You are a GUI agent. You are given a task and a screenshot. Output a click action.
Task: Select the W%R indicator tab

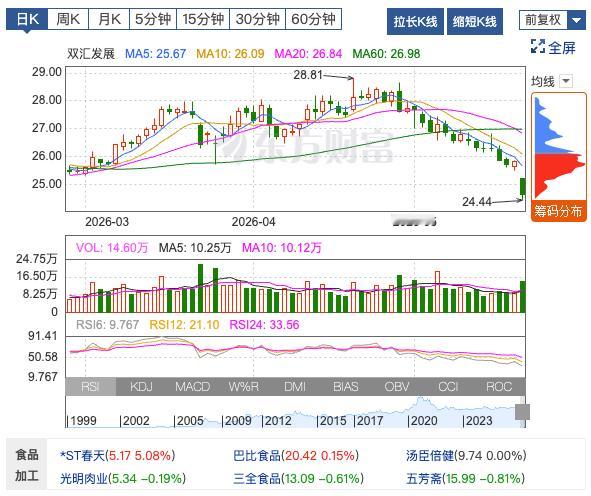point(243,386)
